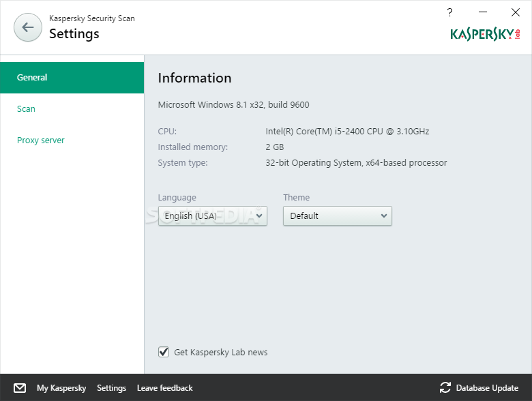Click the Intel(R) Core(TM) i5-2400 CPU value
The height and width of the screenshot is (401, 532).
pyautogui.click(x=347, y=132)
